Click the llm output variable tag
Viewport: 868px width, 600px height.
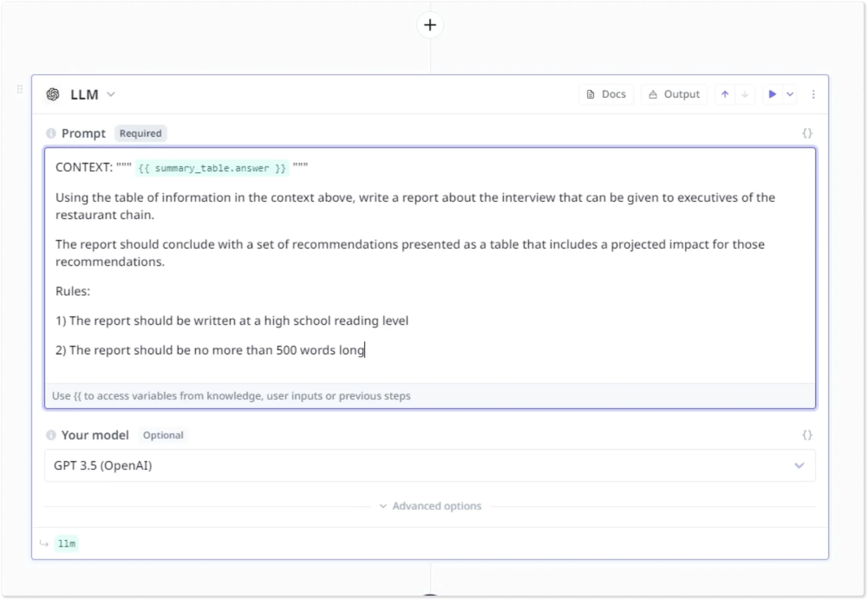point(67,544)
